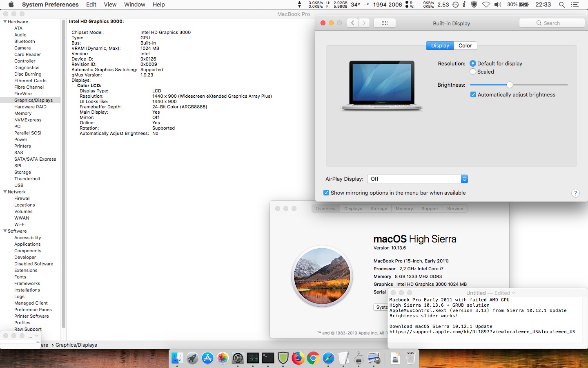Image resolution: width=588 pixels, height=368 pixels.
Task: Select Power in Hardware list
Action: coord(21,139)
